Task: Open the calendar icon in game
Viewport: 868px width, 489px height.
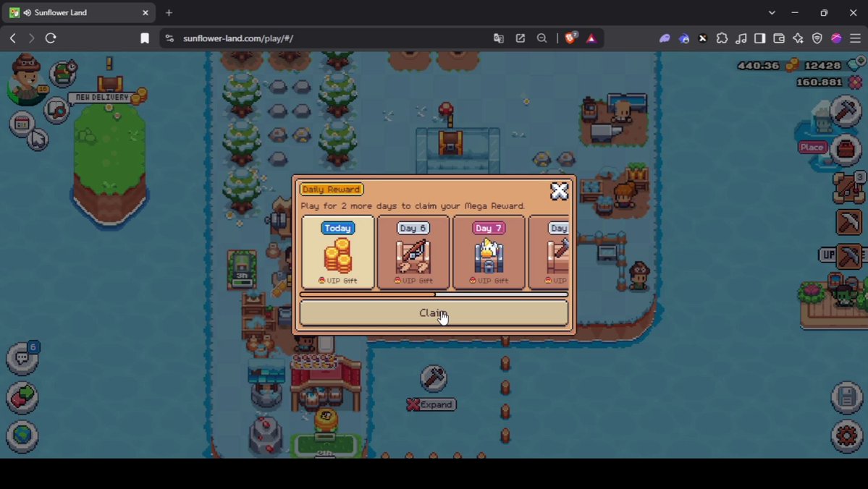Action: click(x=22, y=123)
